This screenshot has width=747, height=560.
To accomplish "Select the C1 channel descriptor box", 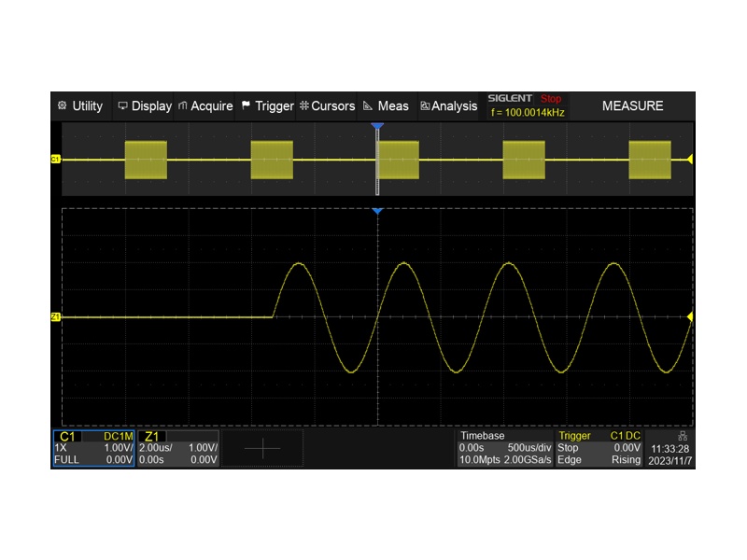I will pyautogui.click(x=93, y=448).
